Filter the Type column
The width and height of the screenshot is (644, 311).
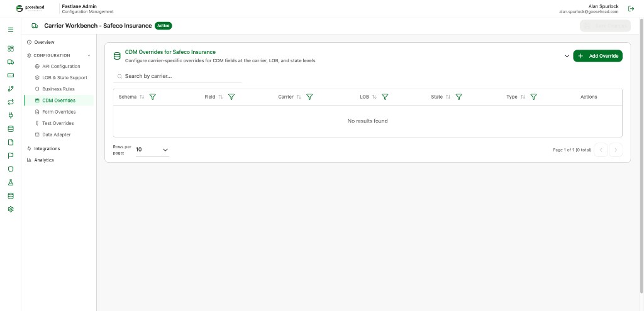(x=533, y=97)
